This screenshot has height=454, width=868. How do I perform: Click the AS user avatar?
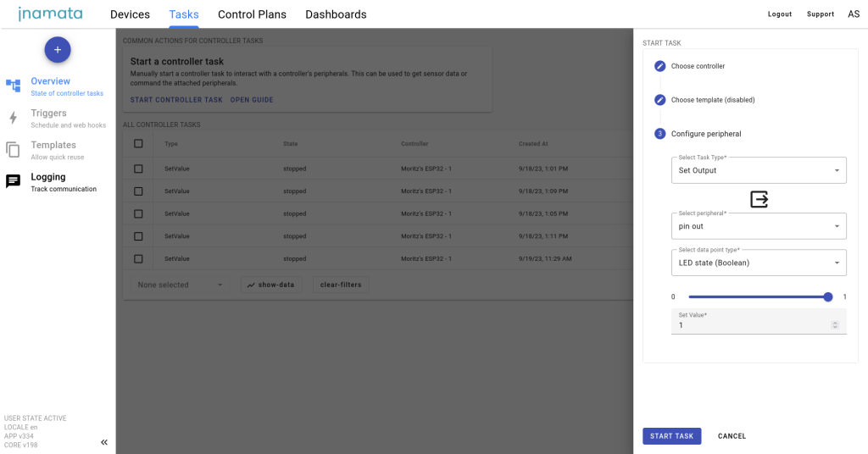(853, 14)
